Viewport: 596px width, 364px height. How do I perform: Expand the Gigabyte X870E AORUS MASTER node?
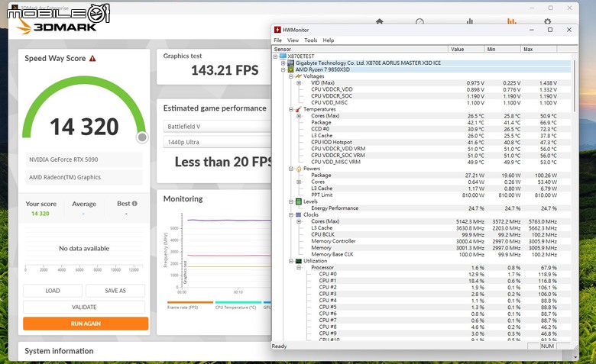click(284, 63)
